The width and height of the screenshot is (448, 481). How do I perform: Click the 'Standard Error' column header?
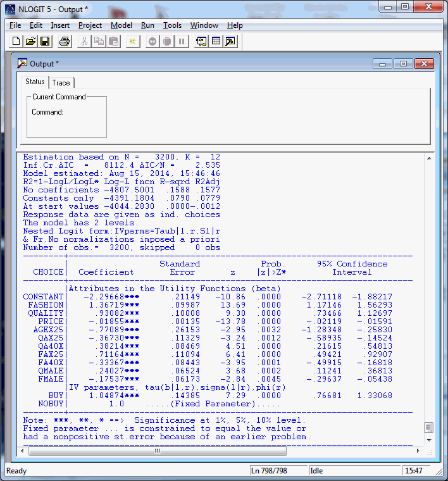click(180, 268)
